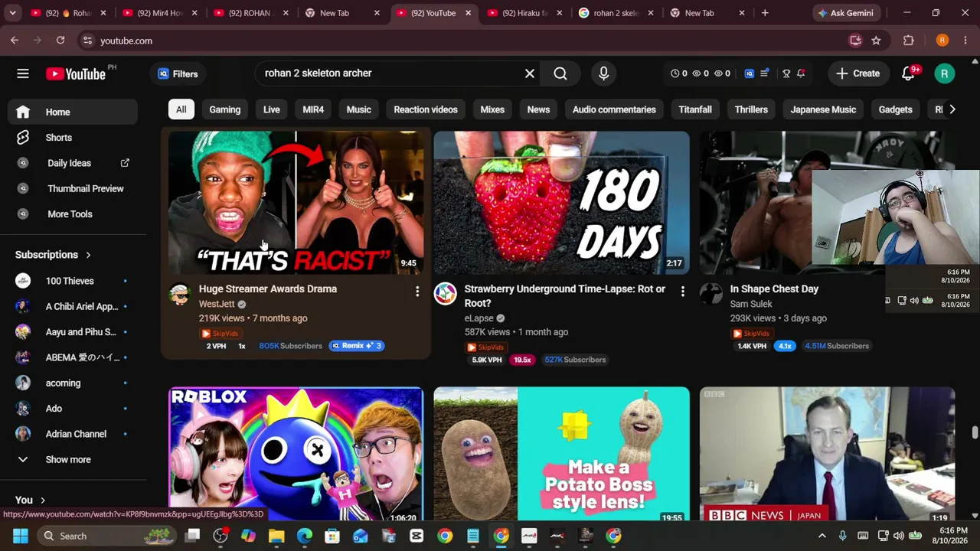Show more chips with the right arrow

(952, 109)
